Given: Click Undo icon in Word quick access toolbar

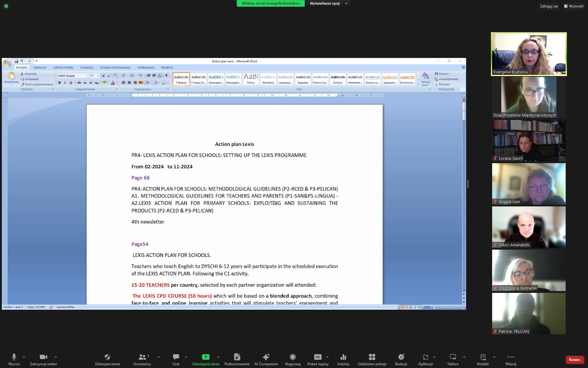Looking at the screenshot, I should point(21,61).
